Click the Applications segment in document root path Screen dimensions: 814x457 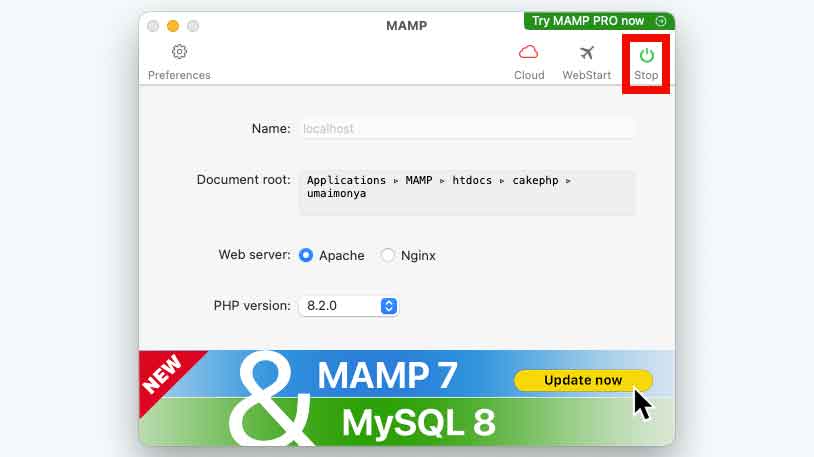[x=346, y=180]
